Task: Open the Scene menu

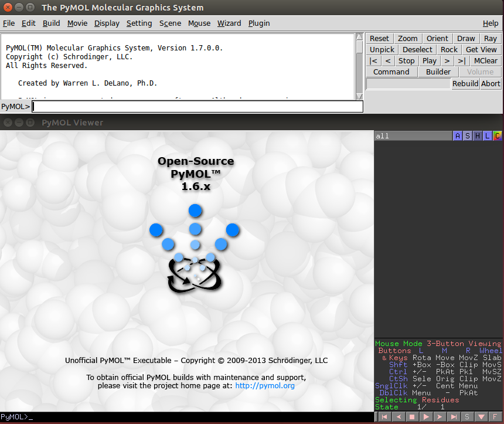Action: [170, 23]
